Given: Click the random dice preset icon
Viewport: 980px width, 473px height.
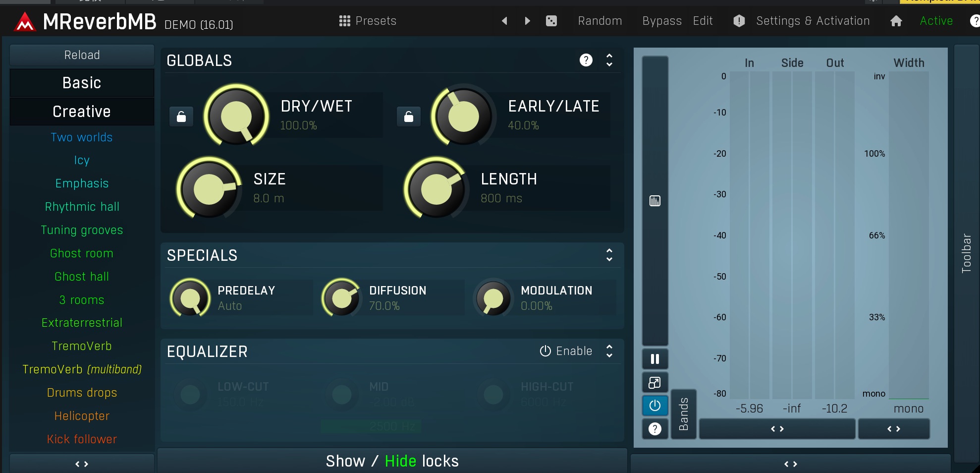Looking at the screenshot, I should [551, 21].
